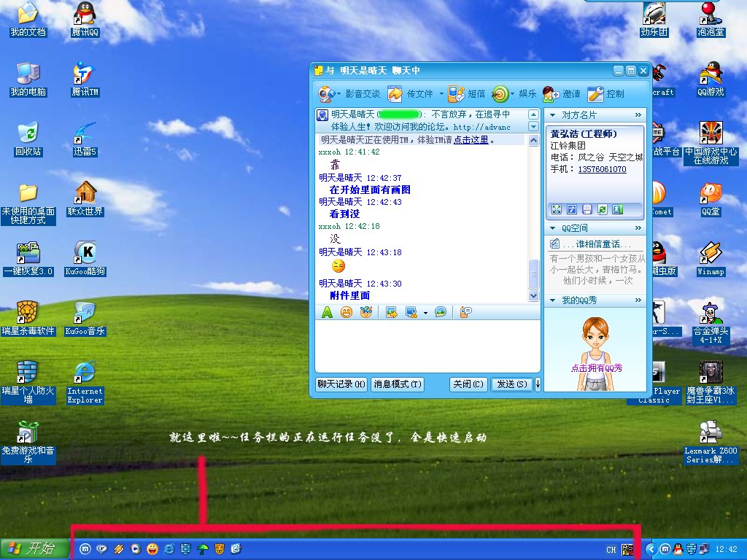Click the Internet Explorer quick launch icon
Viewport: 747px width, 560px height.
tap(169, 549)
